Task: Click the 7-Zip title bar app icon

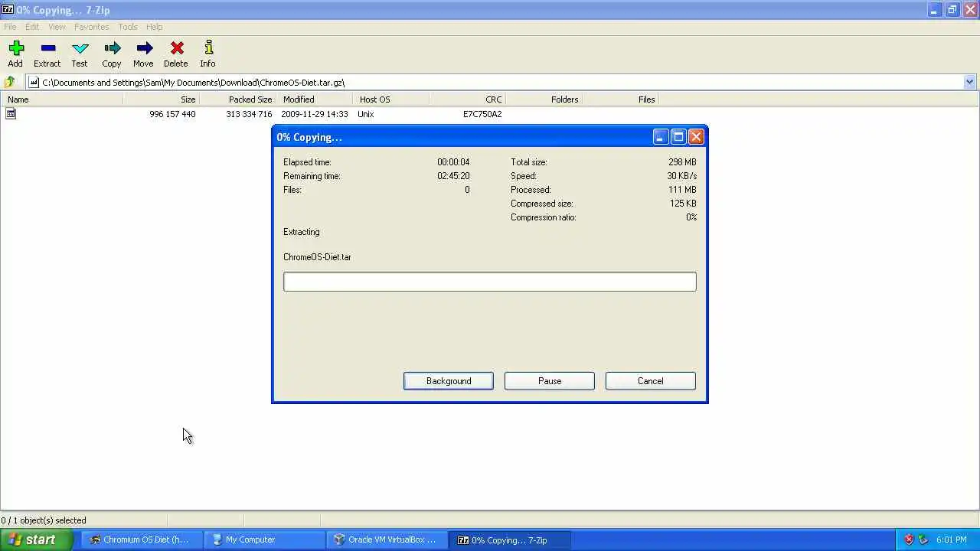Action: (x=8, y=10)
